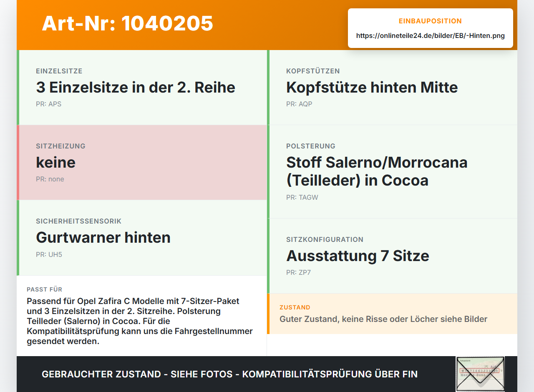Click 'PR: TAGW' code text
Image resolution: width=534 pixels, height=392 pixels.
[x=302, y=197]
